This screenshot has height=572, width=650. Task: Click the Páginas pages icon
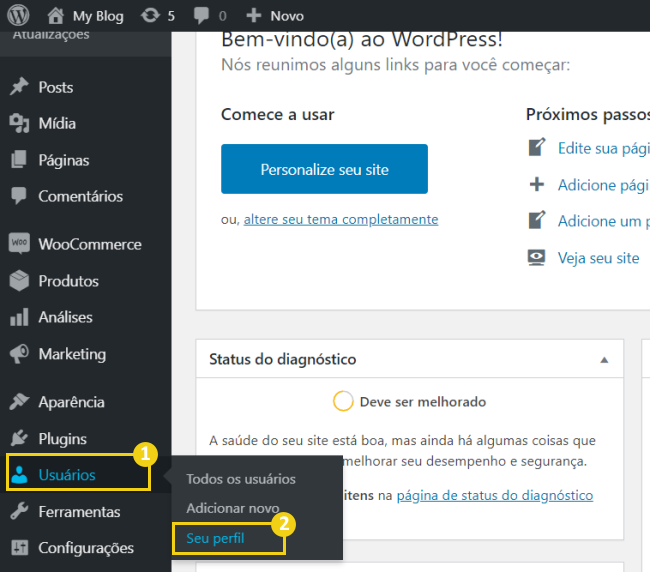(x=19, y=160)
